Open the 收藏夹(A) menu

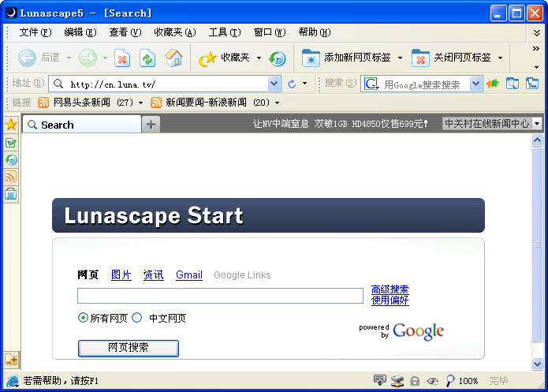pyautogui.click(x=175, y=32)
